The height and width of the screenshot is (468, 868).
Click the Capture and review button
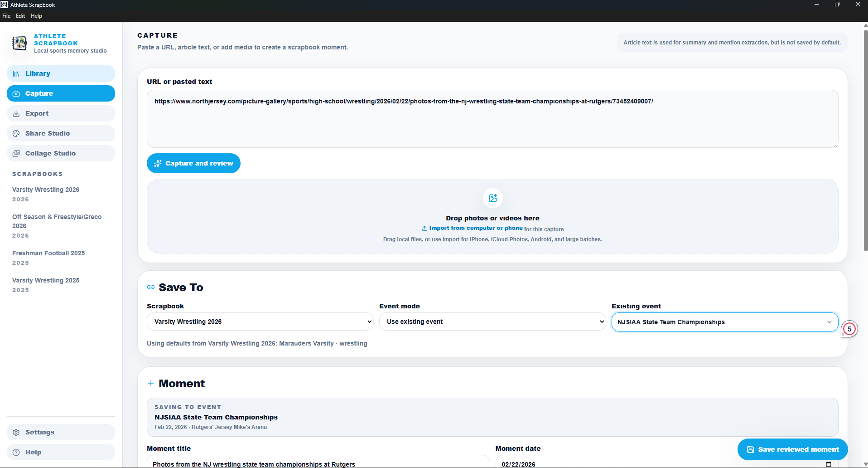point(193,163)
